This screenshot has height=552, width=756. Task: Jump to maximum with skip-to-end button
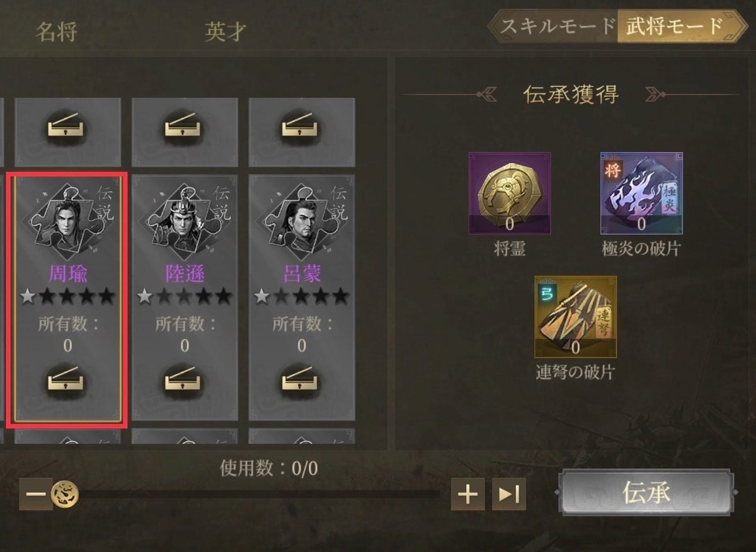click(x=508, y=494)
